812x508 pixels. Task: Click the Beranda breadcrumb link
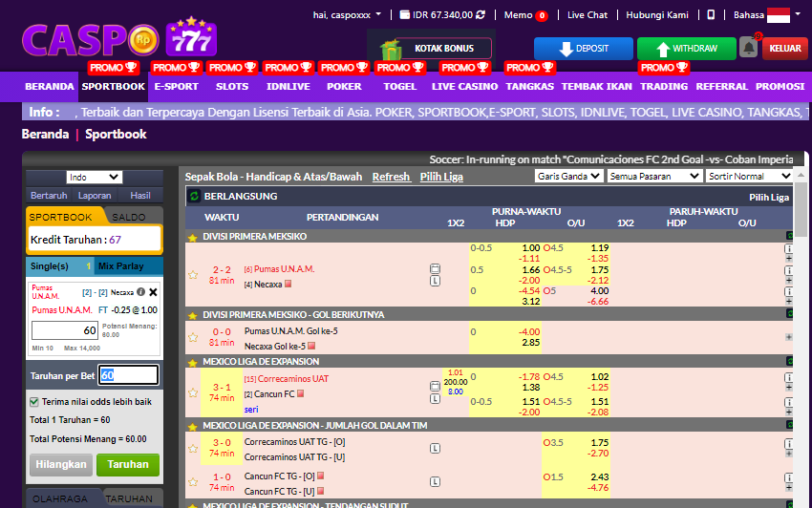coord(45,135)
